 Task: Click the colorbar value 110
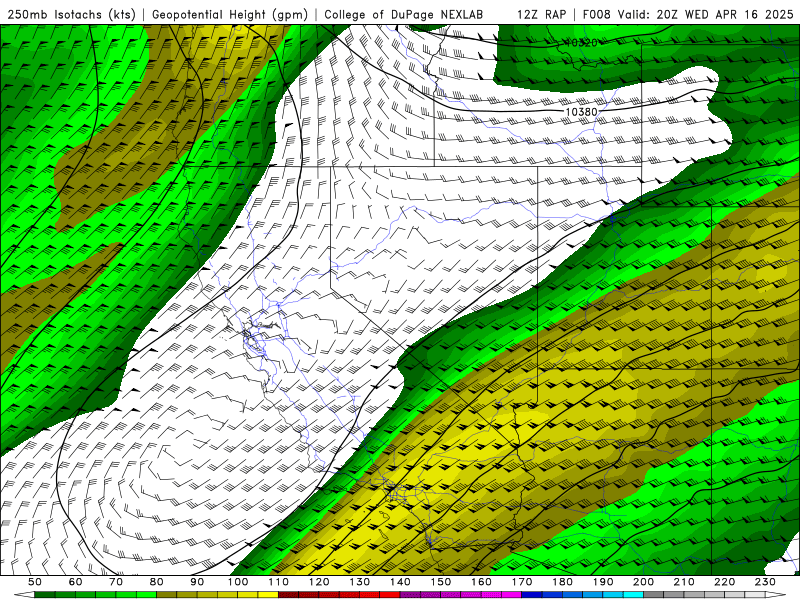(x=278, y=582)
